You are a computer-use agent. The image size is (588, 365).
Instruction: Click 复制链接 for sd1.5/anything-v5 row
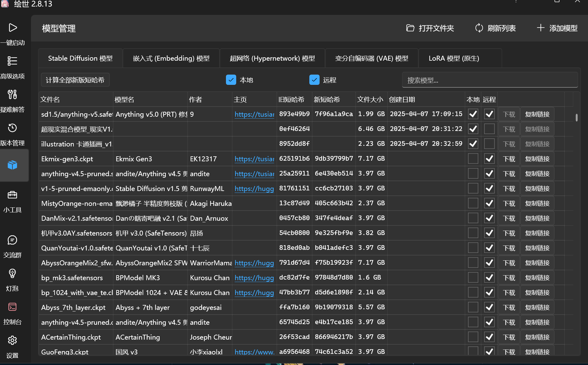coord(537,114)
